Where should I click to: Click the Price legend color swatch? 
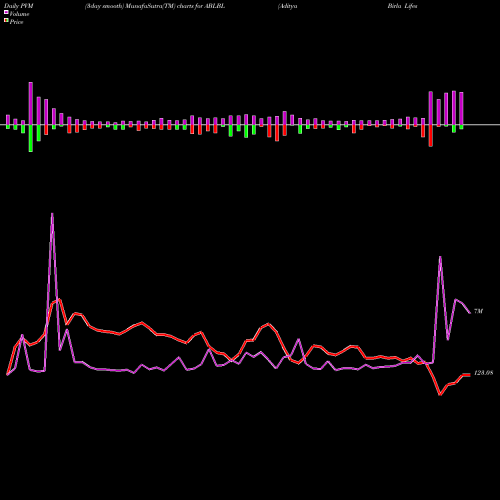pyautogui.click(x=6, y=21)
